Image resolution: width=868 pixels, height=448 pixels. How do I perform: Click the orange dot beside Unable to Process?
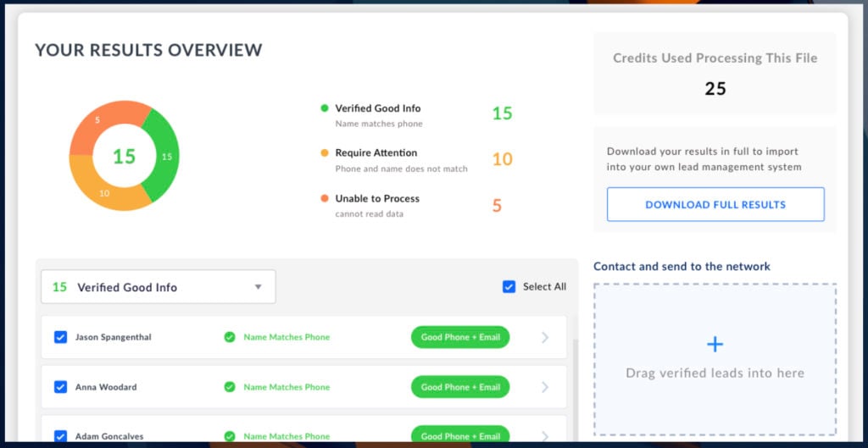(x=325, y=198)
